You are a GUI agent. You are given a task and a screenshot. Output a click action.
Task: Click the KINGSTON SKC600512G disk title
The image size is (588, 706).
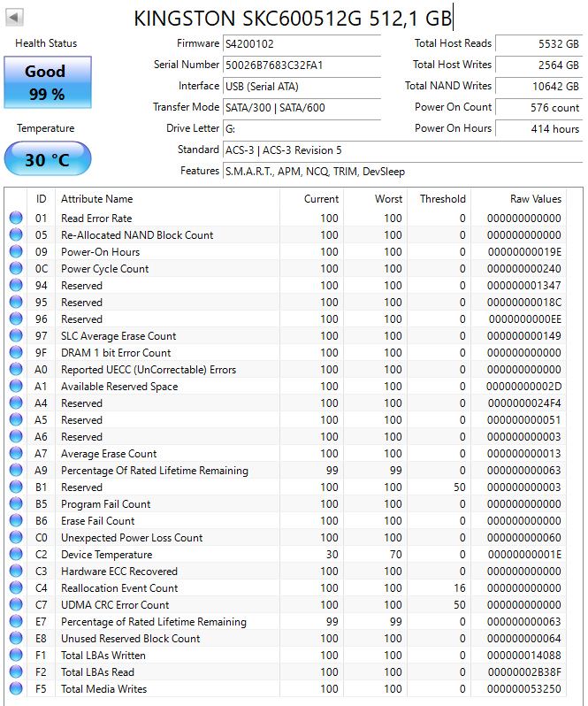point(292,19)
